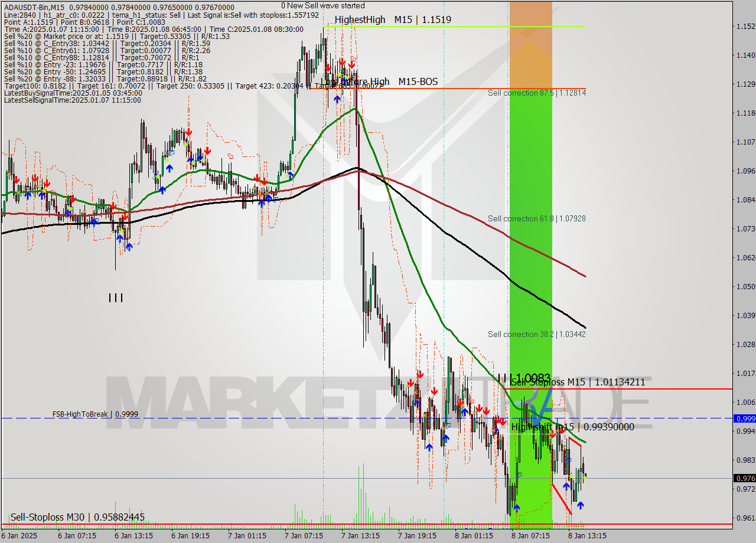
Task: Click the 0.961 price axis value
Action: (x=745, y=518)
